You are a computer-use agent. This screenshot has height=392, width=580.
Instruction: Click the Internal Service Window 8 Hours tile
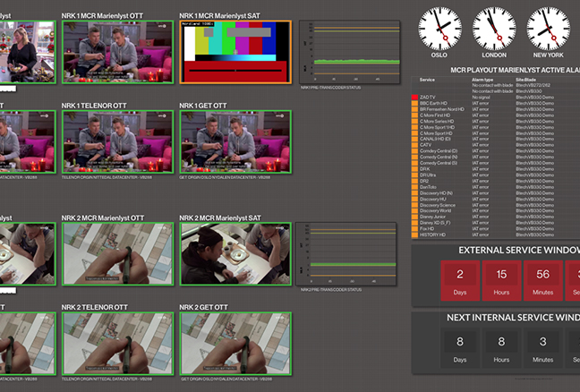[x=501, y=348]
